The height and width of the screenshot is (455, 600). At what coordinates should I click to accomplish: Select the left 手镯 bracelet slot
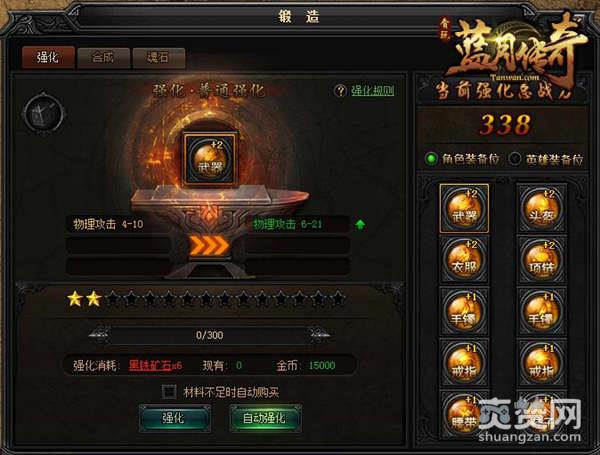(x=464, y=311)
